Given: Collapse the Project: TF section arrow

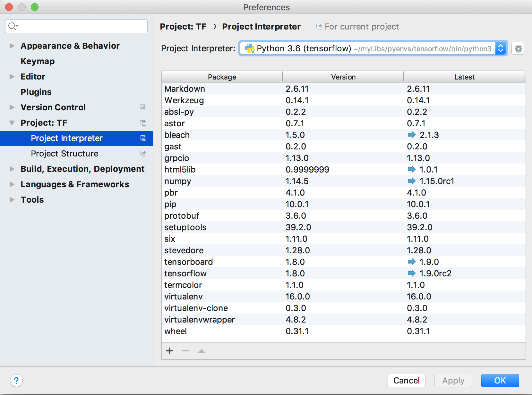Looking at the screenshot, I should tap(12, 123).
